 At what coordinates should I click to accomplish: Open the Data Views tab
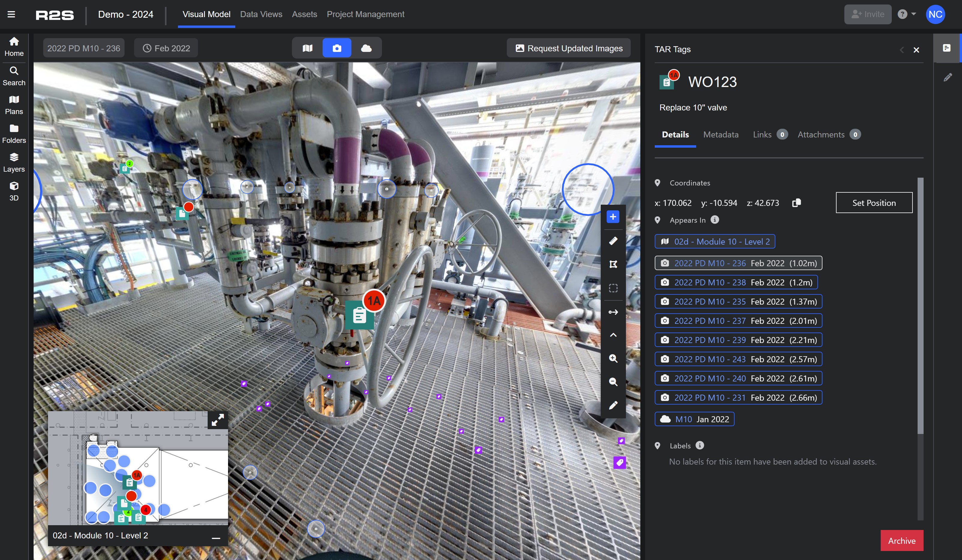click(x=261, y=14)
